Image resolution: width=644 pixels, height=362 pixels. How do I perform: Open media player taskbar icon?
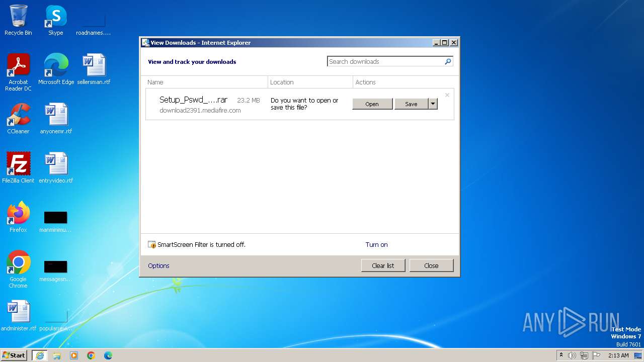[x=74, y=355]
